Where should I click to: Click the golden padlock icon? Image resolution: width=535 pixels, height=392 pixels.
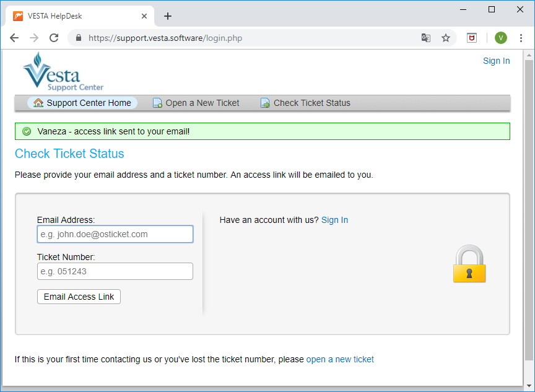click(469, 264)
